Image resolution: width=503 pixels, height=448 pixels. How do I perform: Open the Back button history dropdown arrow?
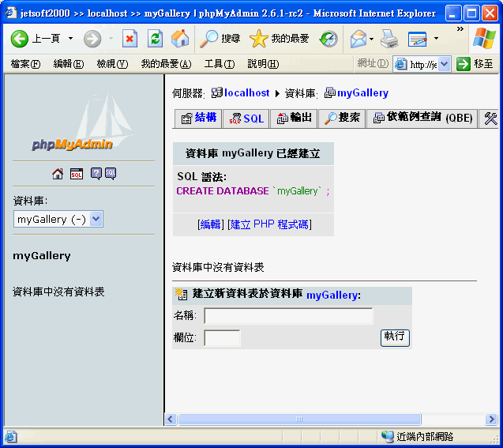pos(70,39)
